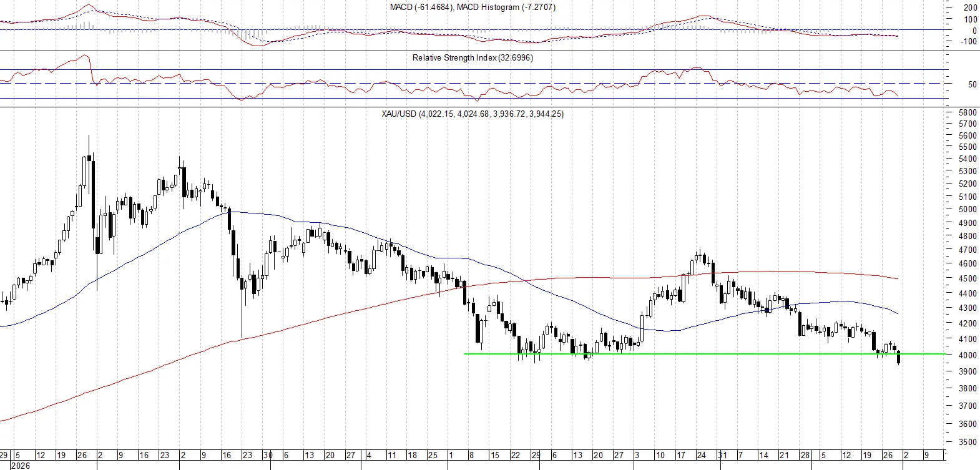Click the 50 label on RSI axis
Viewport: 980px width, 470px height.
click(x=973, y=85)
